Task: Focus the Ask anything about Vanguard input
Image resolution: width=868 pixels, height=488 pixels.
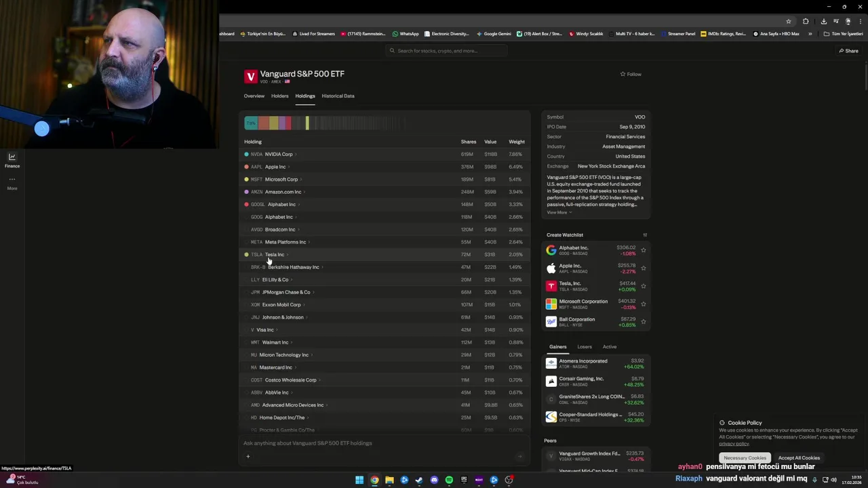Action: point(384,443)
